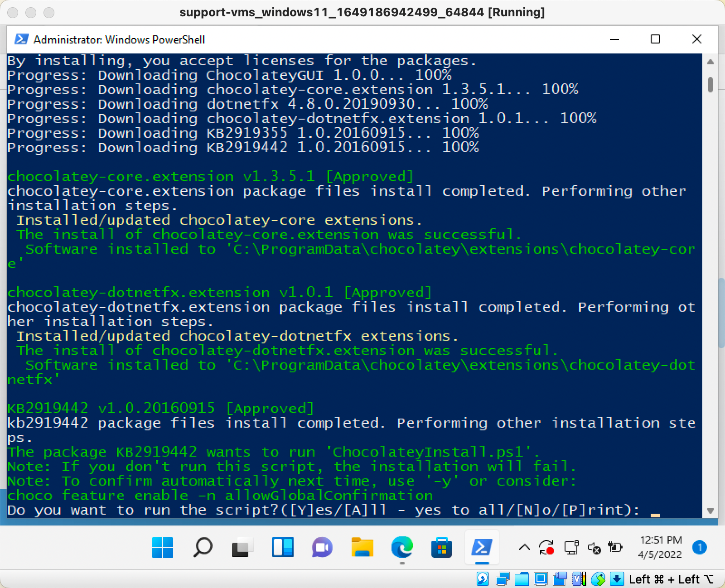725x588 pixels.
Task: Click 'Installed/updated chocolatey-core extensions.' line
Action: tap(219, 220)
